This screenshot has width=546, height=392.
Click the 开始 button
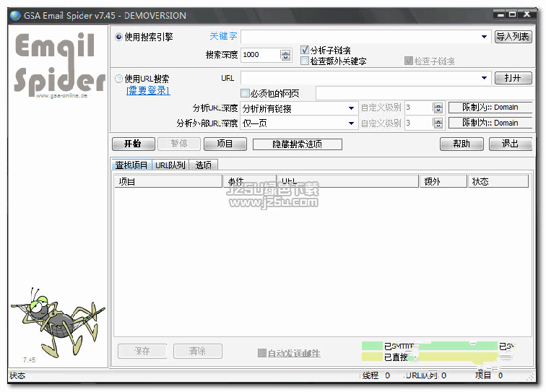click(134, 144)
